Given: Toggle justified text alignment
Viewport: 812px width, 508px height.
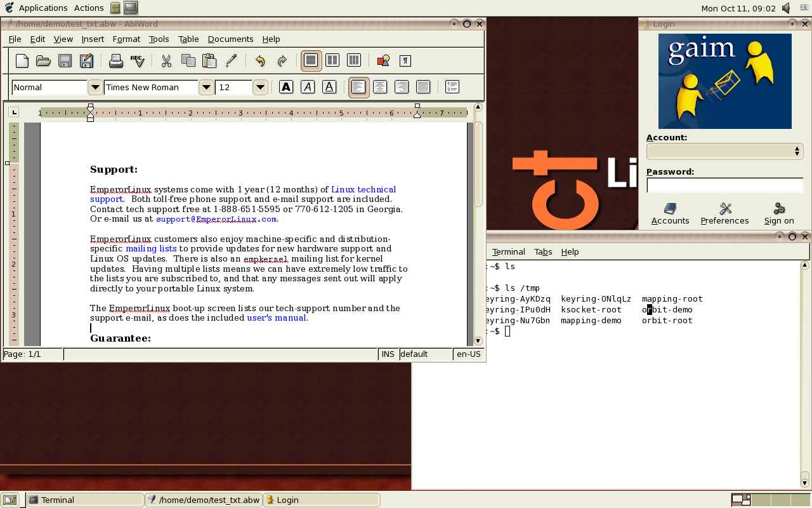Looking at the screenshot, I should (x=423, y=87).
